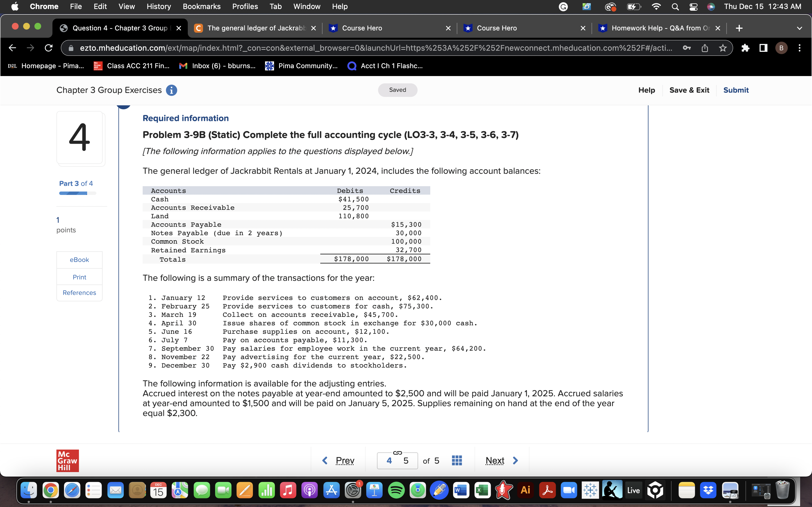Open the Bookmarks menu in the menu bar

pos(202,6)
